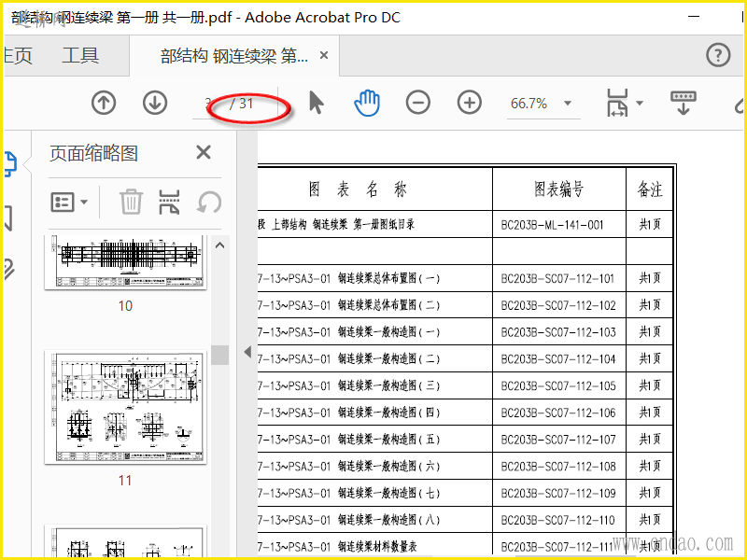This screenshot has height=560, width=747.
Task: Click the page layout tool in thumbnails
Action: (x=169, y=202)
